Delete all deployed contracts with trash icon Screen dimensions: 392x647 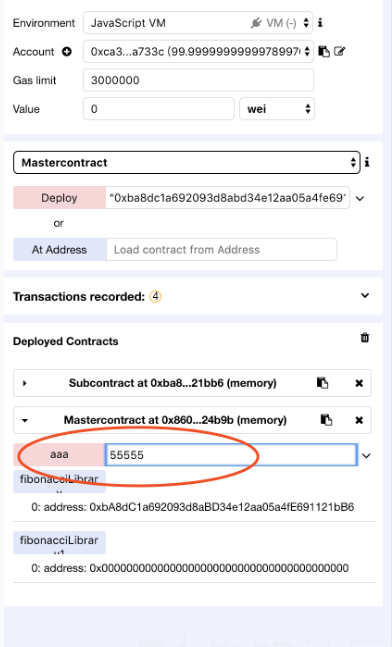point(365,338)
